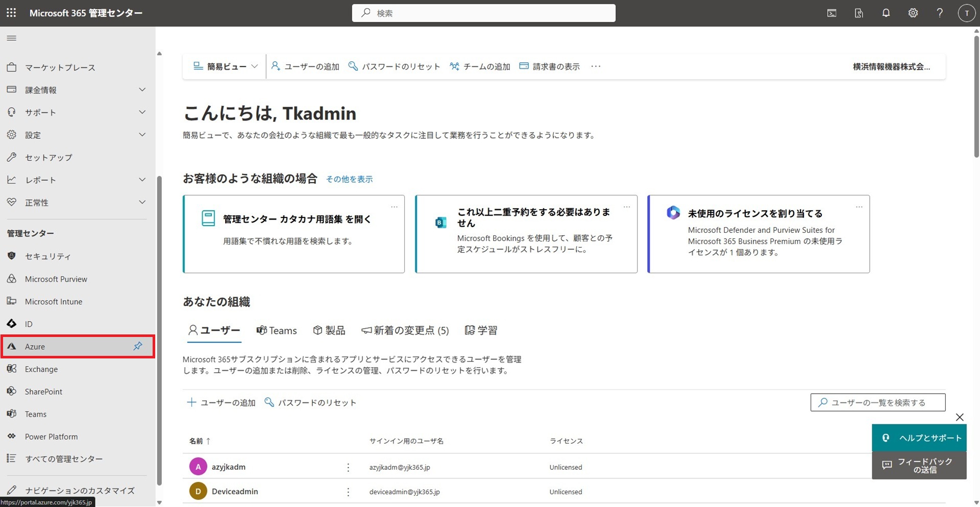Open the Exchange admin center

41,369
